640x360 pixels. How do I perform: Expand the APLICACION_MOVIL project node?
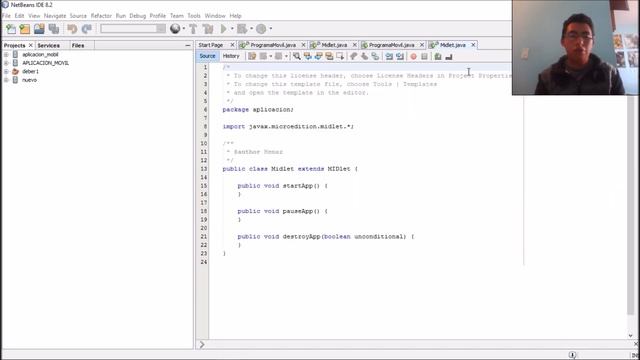click(7, 63)
